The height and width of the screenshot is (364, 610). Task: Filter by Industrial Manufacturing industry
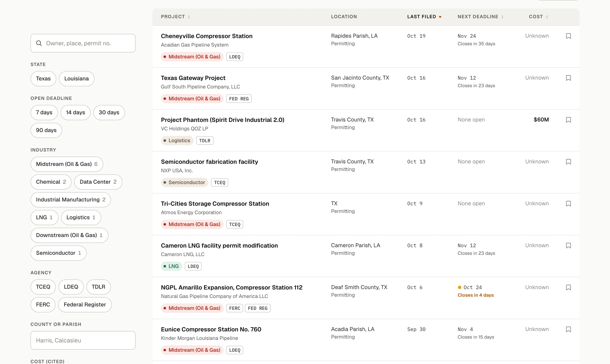[x=71, y=200]
